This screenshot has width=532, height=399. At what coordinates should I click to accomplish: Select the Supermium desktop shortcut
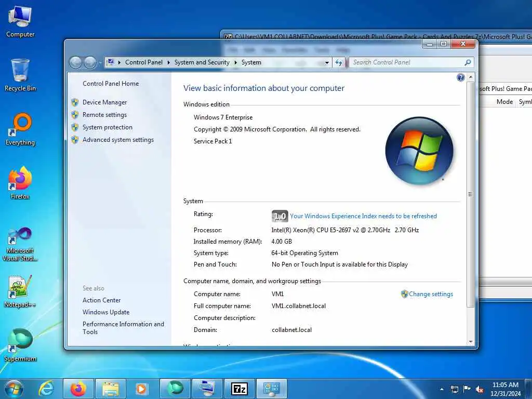pos(20,345)
